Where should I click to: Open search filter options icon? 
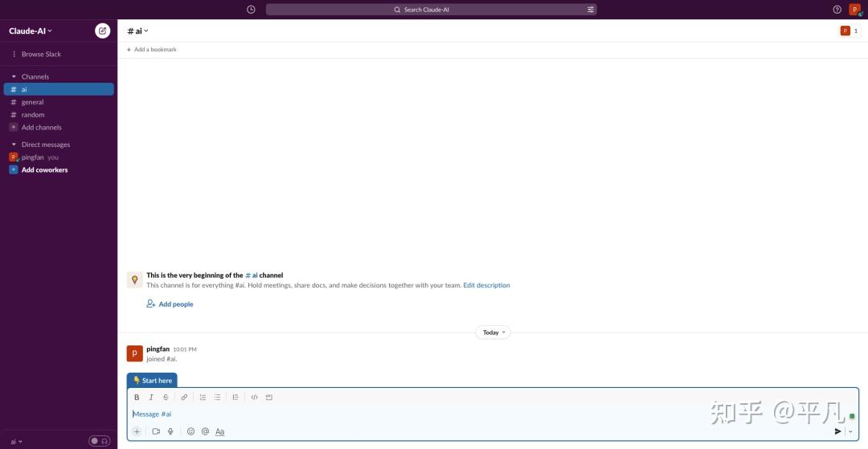[591, 10]
